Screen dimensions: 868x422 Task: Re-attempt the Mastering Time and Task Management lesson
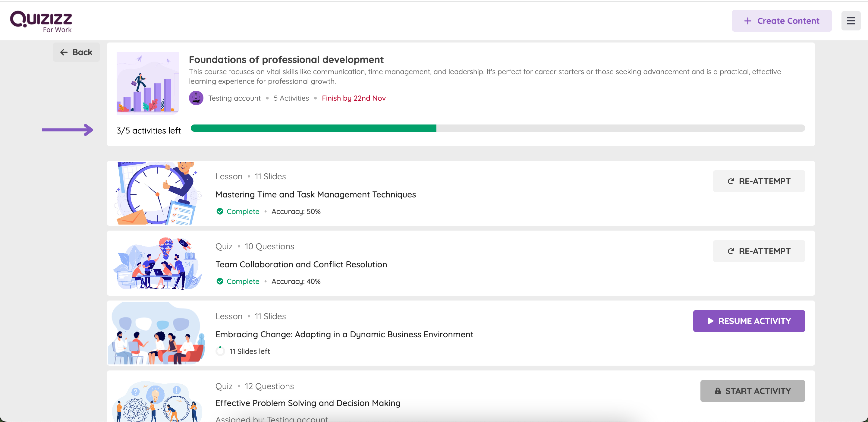(759, 181)
